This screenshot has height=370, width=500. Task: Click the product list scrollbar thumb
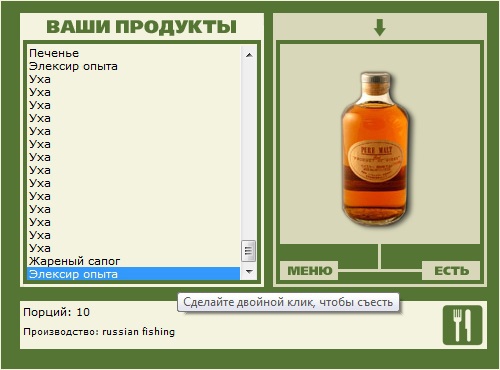248,251
